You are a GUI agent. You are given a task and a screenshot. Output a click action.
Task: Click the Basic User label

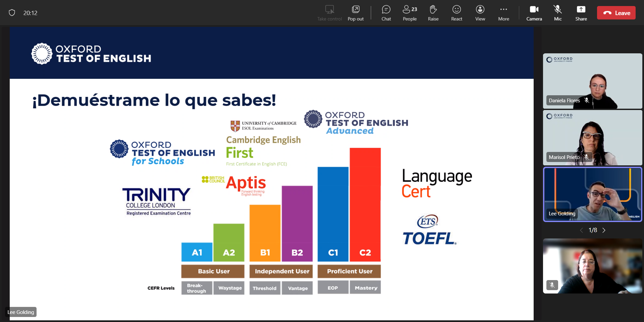(213, 271)
